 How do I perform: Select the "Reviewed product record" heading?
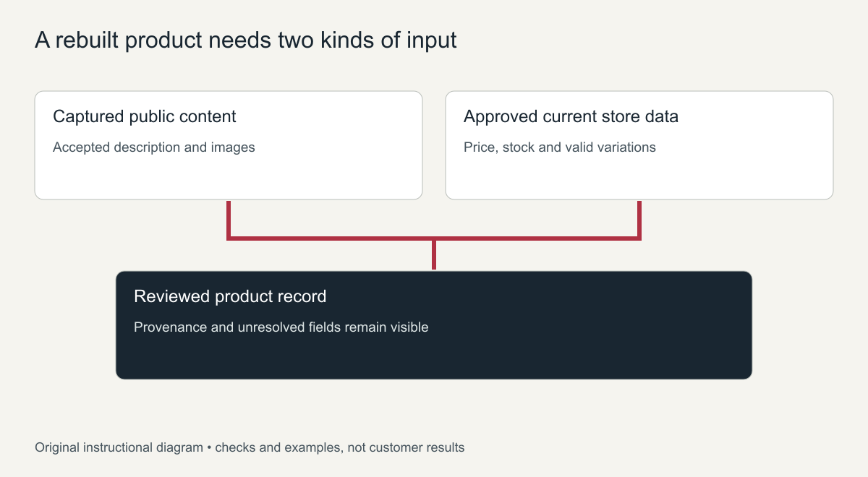(230, 296)
